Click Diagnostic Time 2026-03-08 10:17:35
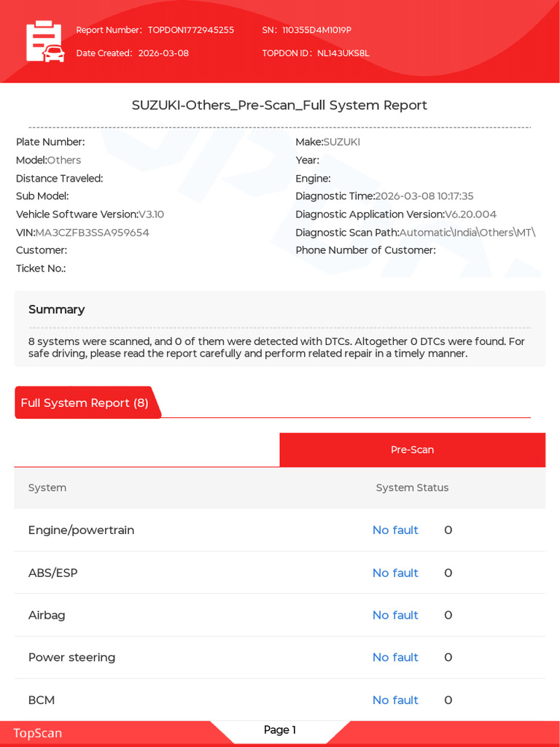 tap(424, 196)
